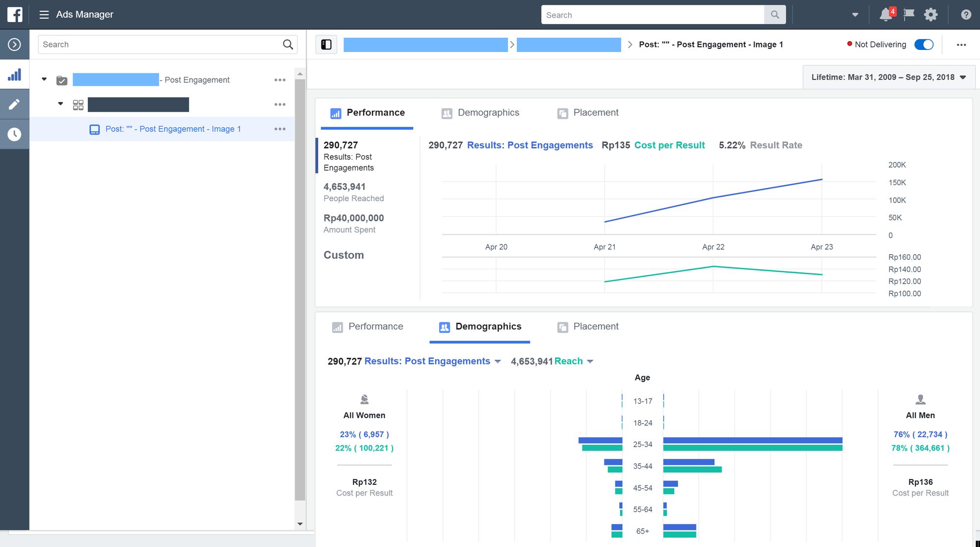
Task: Click the left panel scrollbar down arrow
Action: click(300, 524)
